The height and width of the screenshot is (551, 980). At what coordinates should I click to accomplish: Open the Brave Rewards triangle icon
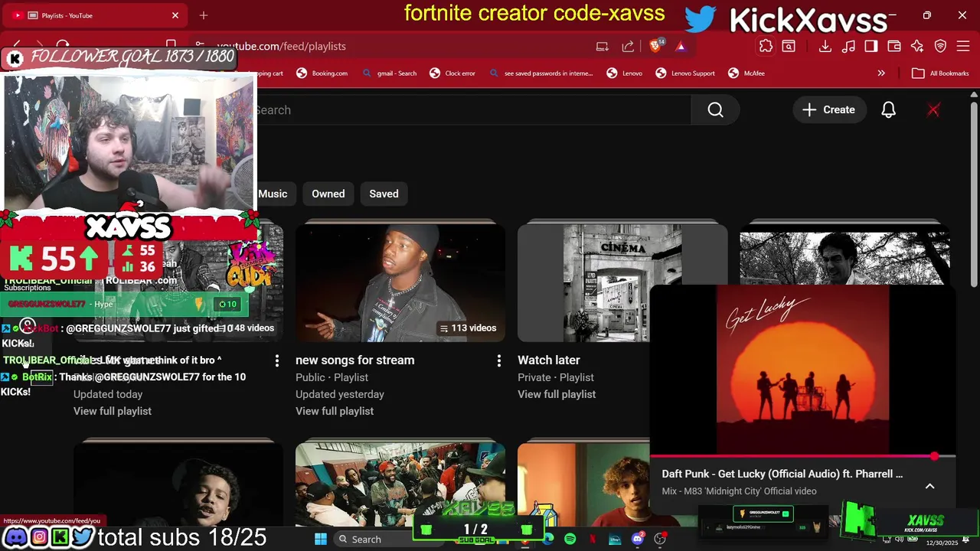pos(681,47)
